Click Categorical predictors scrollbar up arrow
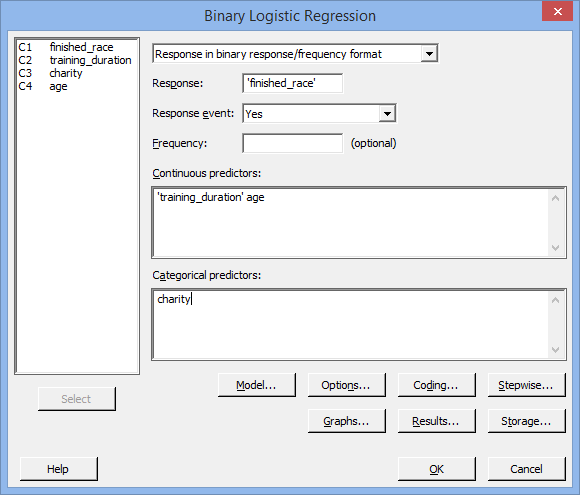The width and height of the screenshot is (580, 495). 555,300
